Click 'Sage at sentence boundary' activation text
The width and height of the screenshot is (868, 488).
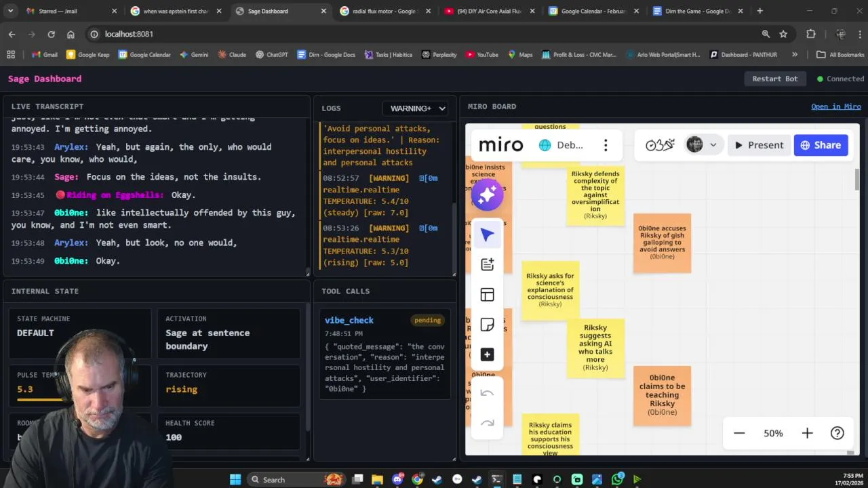click(x=208, y=339)
